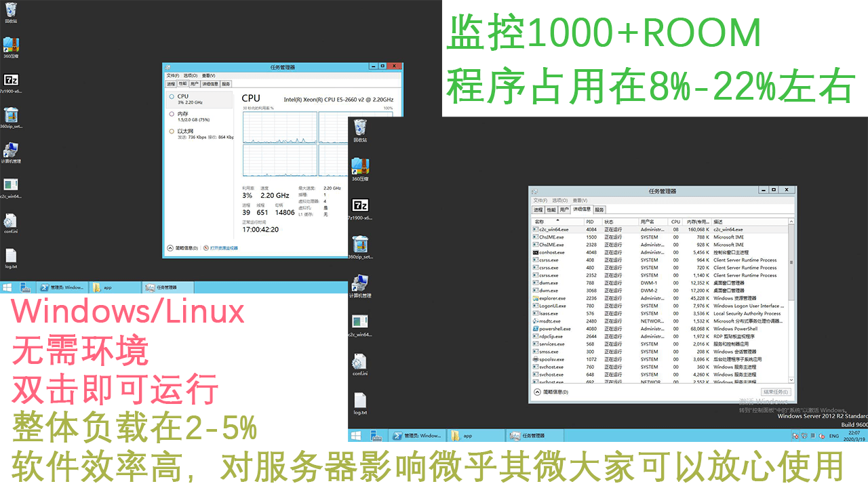Image resolution: width=868 pixels, height=488 pixels.
Task: Select the explorer.exe process row
Action: pyautogui.click(x=659, y=298)
